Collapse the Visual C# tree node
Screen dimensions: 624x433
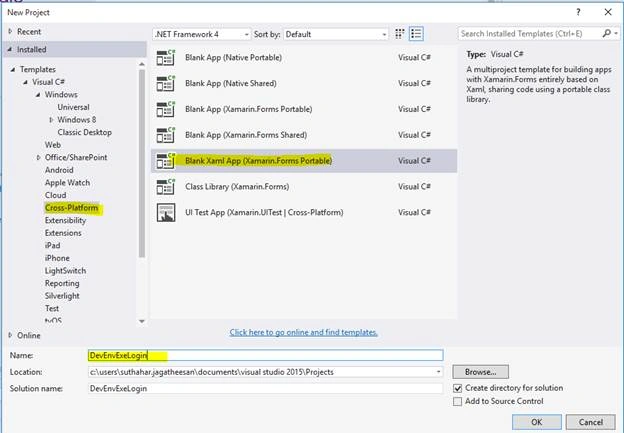(x=25, y=82)
